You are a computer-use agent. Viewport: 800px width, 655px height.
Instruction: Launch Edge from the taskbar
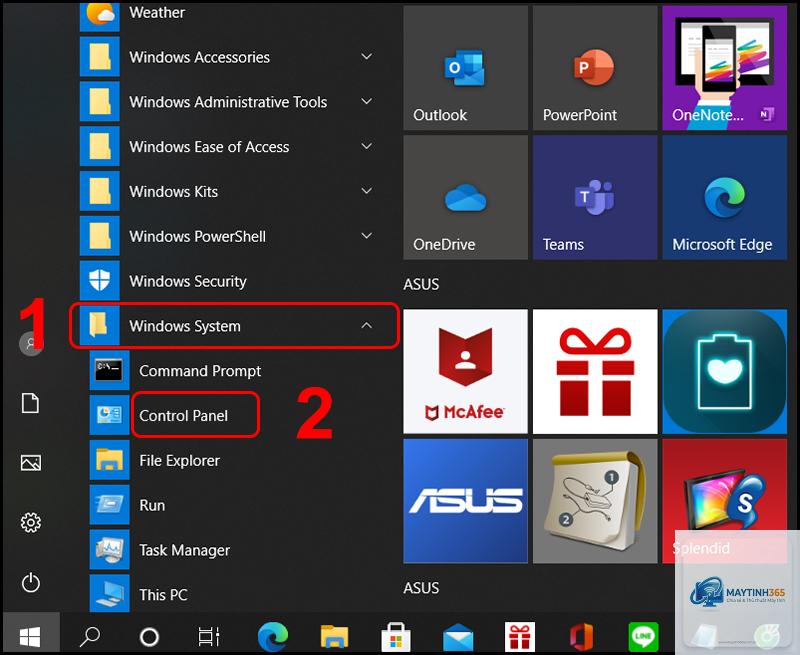[273, 637]
